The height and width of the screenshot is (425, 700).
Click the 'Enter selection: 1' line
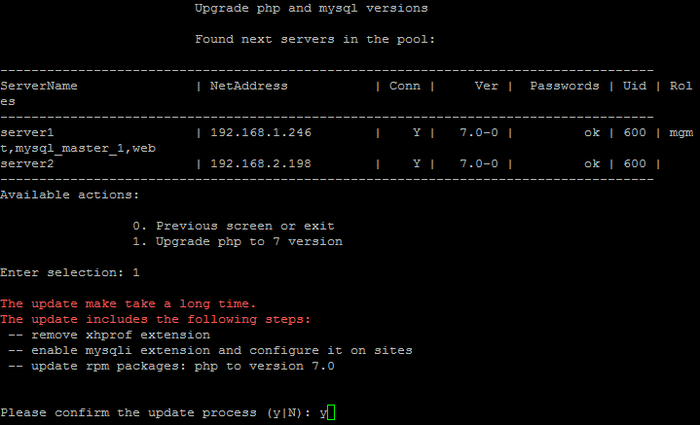[70, 273]
